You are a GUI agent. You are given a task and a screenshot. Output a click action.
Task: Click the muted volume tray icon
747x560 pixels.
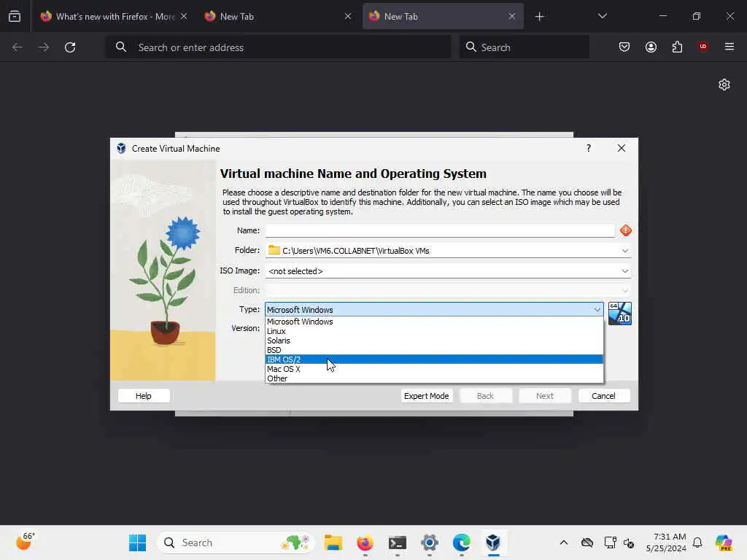tap(629, 542)
